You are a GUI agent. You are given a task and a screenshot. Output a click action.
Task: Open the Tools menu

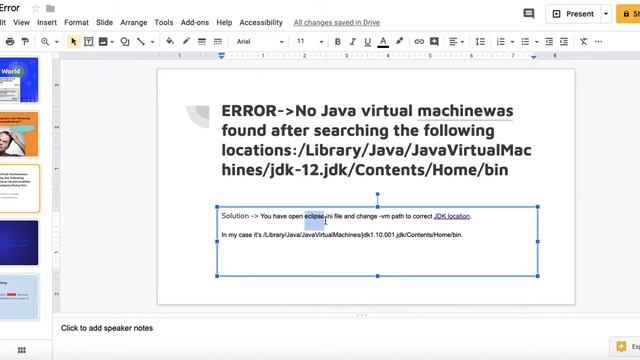coord(164,22)
